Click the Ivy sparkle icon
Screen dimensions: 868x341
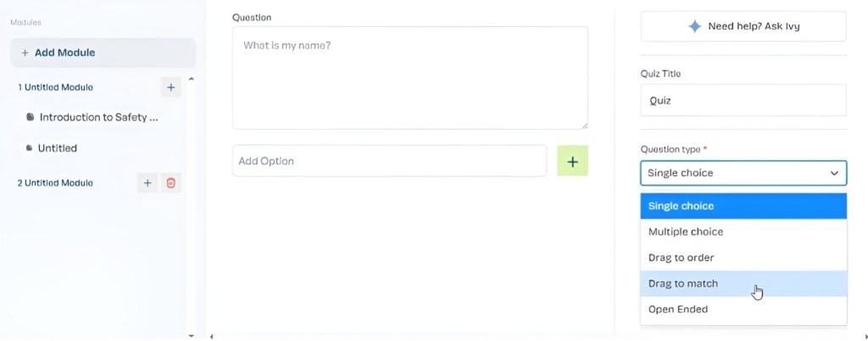[x=695, y=26]
